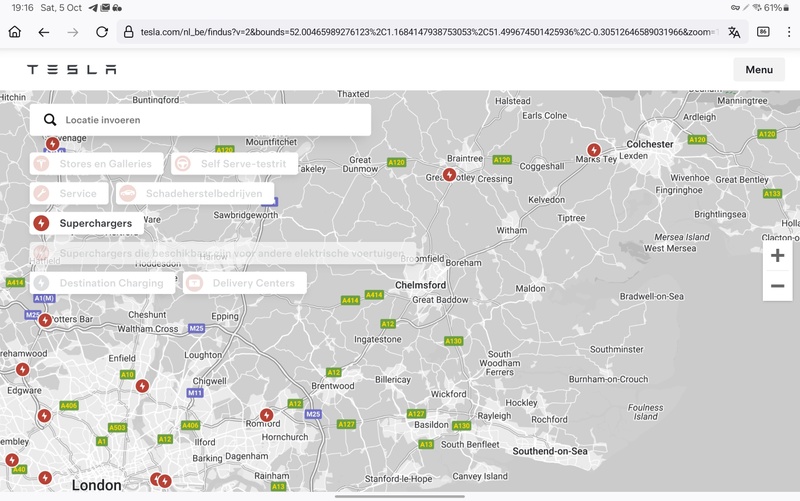Click the Colchester city label
Image resolution: width=800 pixels, height=501 pixels.
click(x=649, y=144)
